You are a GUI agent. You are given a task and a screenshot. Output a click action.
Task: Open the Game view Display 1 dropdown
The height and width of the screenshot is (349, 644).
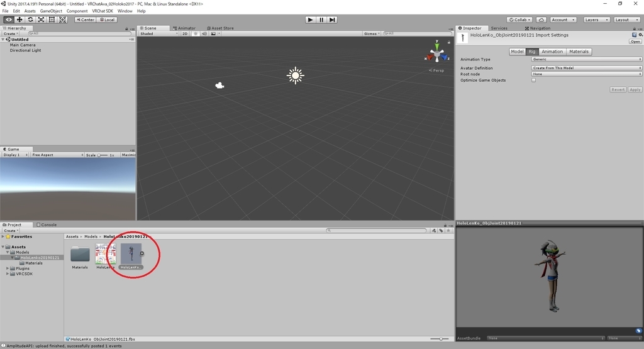[x=15, y=155]
